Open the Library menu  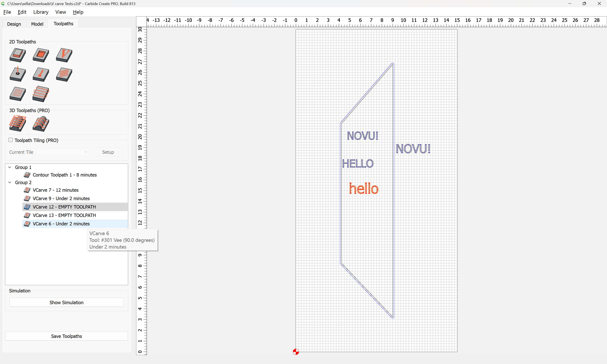coord(41,12)
